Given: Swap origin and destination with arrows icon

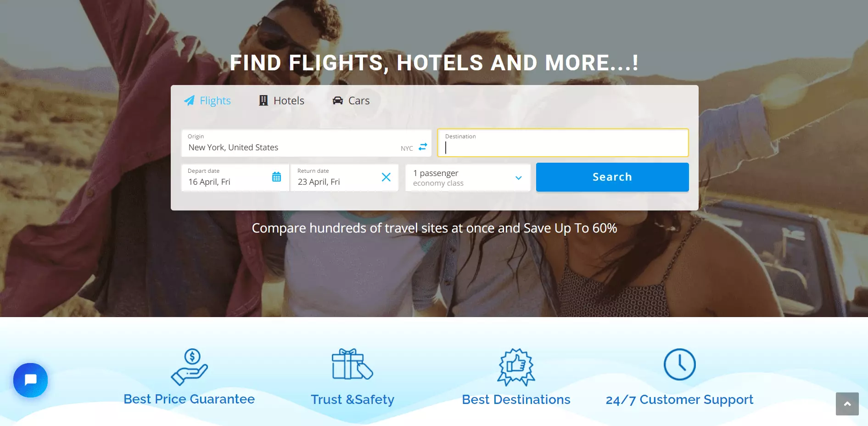Looking at the screenshot, I should 423,147.
